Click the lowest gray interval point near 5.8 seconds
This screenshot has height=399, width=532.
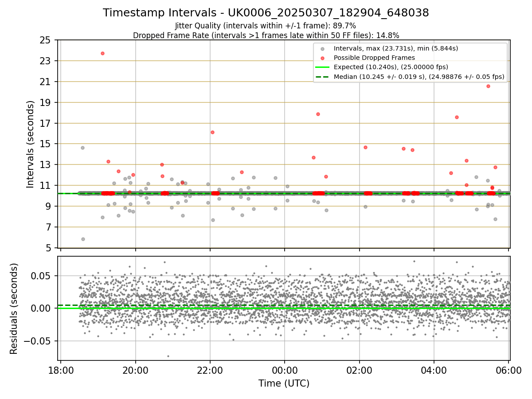coord(83,239)
